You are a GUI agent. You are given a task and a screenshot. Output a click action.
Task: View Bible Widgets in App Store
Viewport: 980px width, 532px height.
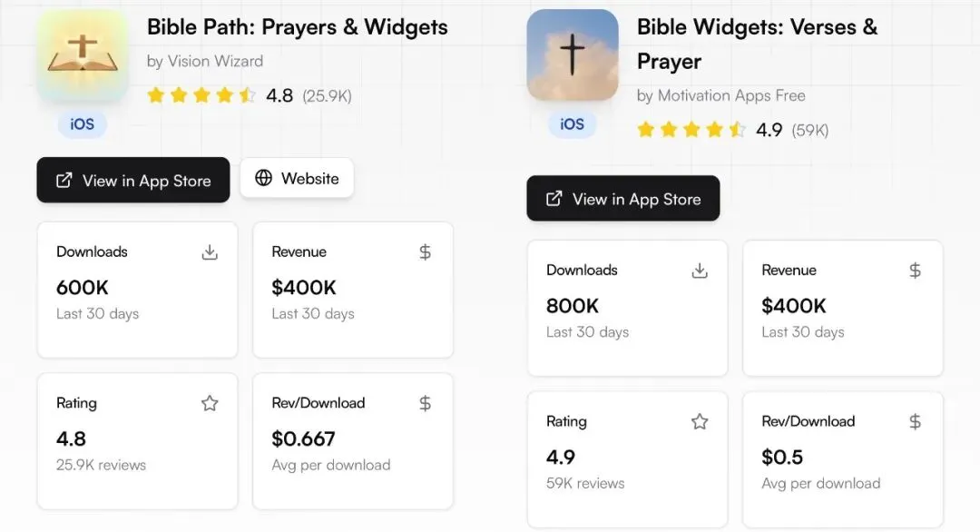pos(623,199)
